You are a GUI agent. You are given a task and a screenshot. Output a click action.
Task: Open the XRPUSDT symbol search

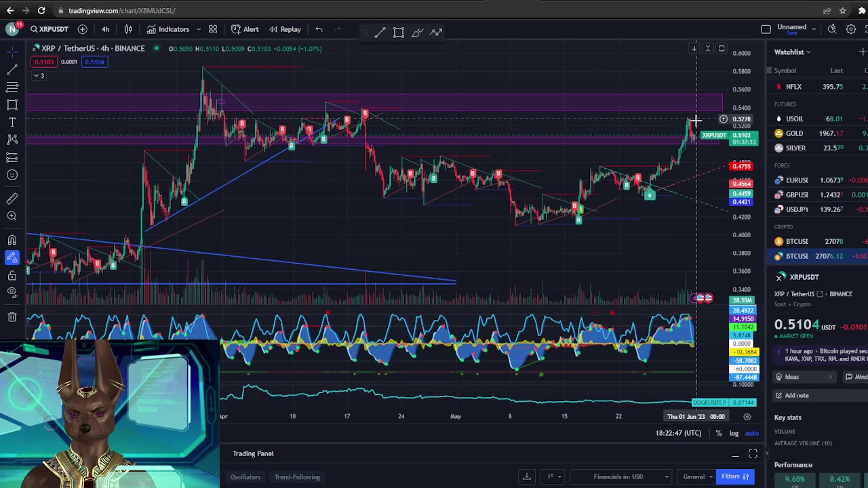[x=49, y=29]
